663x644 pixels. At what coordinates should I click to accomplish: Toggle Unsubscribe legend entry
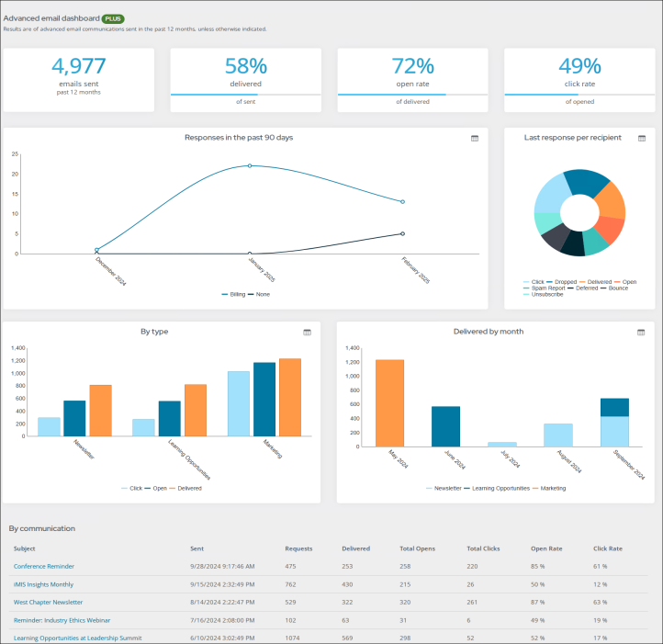point(544,295)
